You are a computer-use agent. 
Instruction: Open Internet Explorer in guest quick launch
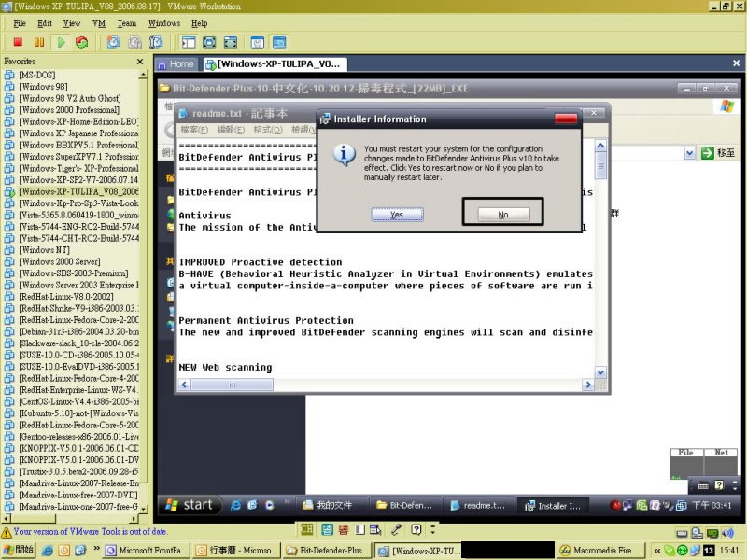pyautogui.click(x=236, y=505)
